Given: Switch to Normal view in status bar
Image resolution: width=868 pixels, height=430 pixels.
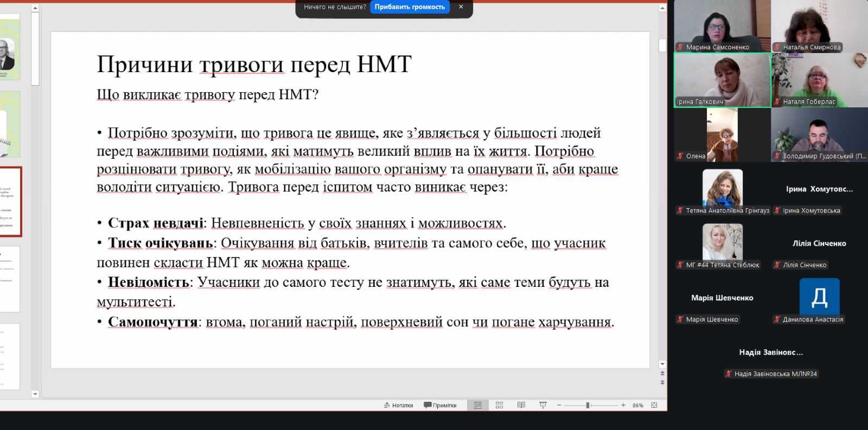Looking at the screenshot, I should (477, 405).
